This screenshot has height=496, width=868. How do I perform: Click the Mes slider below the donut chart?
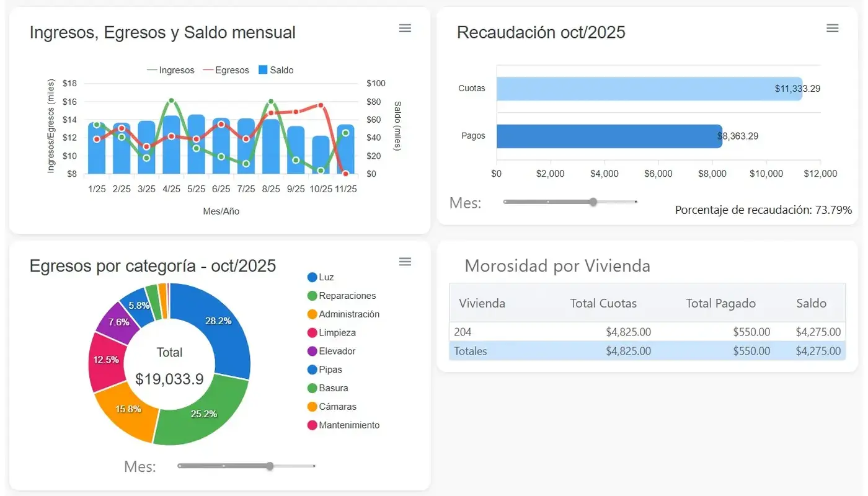click(269, 466)
